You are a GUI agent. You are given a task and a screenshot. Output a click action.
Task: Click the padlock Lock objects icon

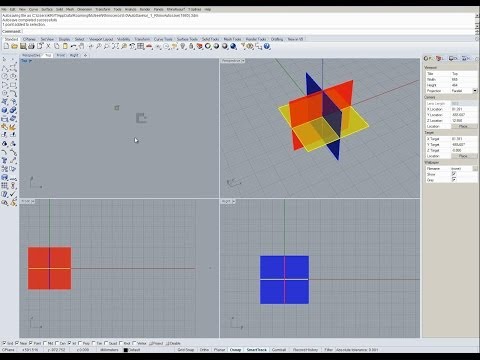[x=191, y=46]
